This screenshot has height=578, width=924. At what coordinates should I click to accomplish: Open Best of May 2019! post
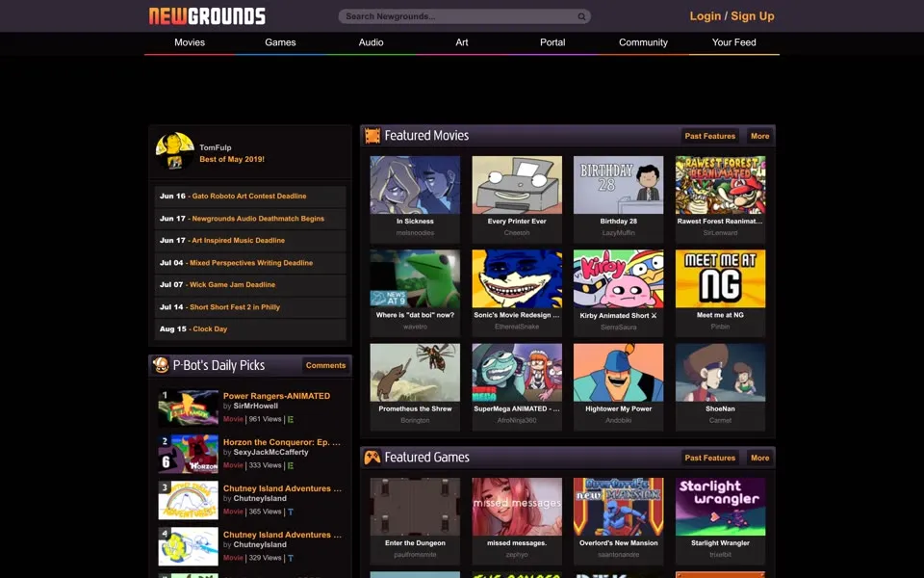click(232, 159)
